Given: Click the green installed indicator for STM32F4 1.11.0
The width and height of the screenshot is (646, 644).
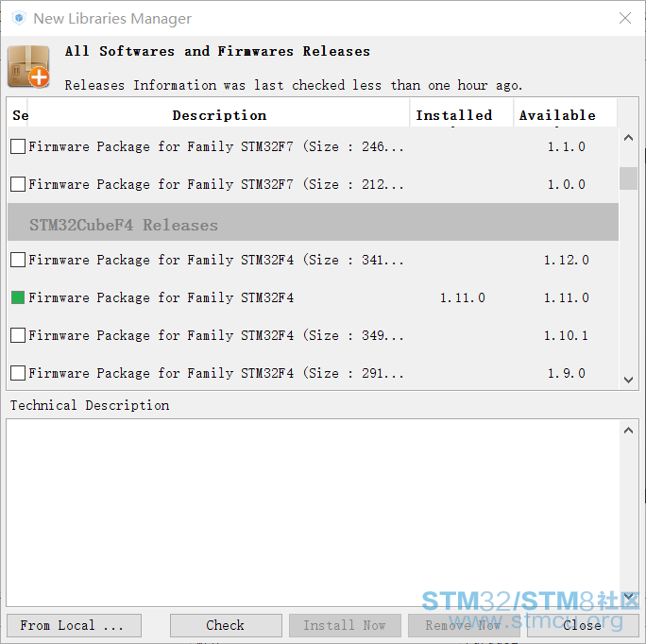Looking at the screenshot, I should tap(18, 297).
